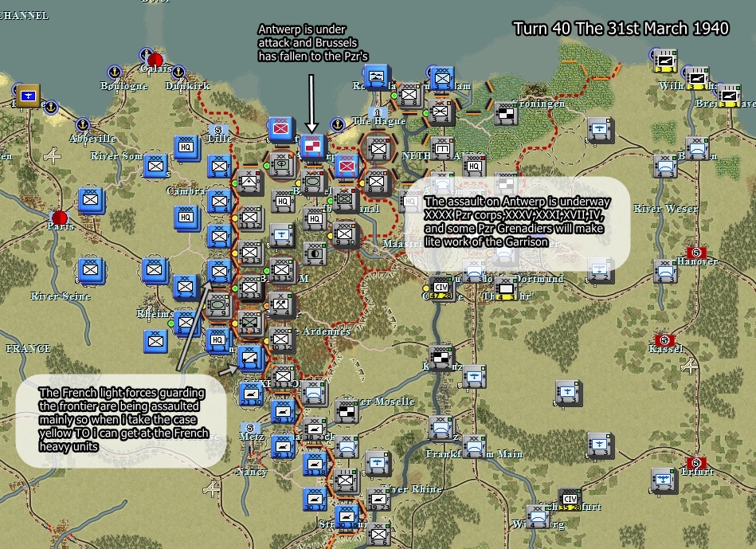Select the anchor port icon at Dunkirk
The width and height of the screenshot is (756, 549).
tap(178, 72)
